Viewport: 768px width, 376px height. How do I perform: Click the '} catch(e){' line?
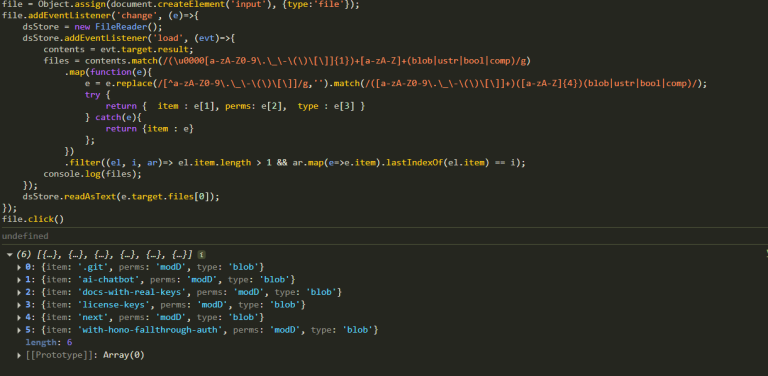(113, 118)
